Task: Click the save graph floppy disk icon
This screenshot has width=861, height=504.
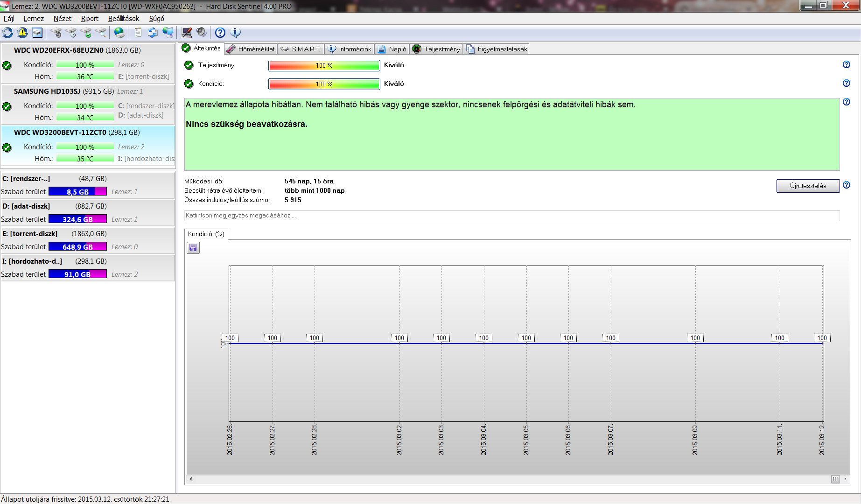Action: click(x=193, y=248)
